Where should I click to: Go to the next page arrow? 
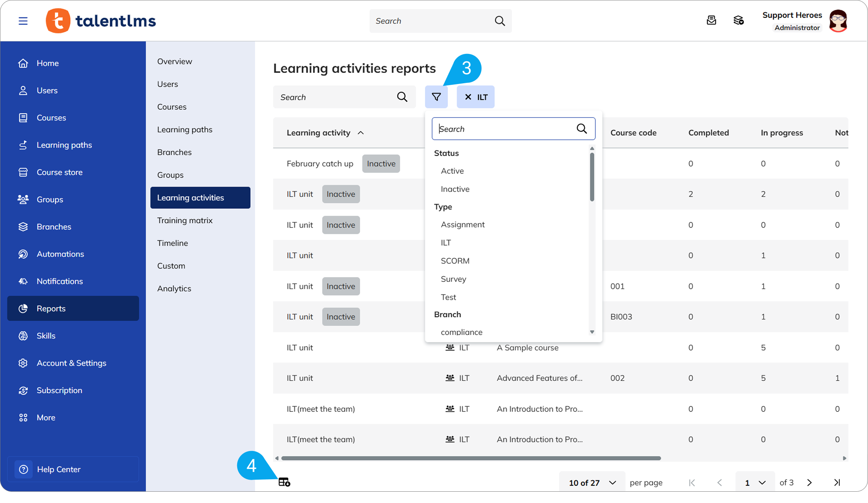[809, 482]
